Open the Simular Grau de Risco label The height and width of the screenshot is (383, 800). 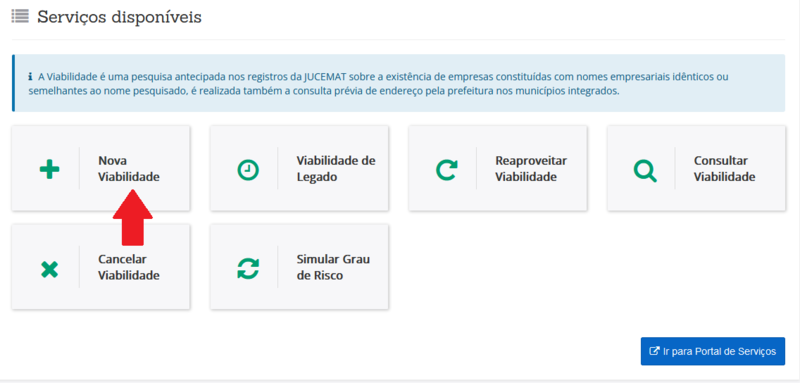[333, 267]
